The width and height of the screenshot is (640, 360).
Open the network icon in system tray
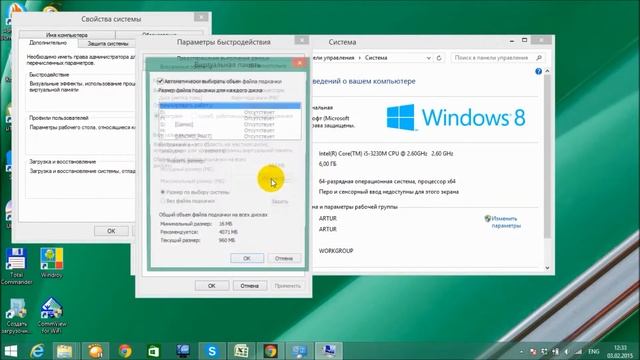pos(578,351)
